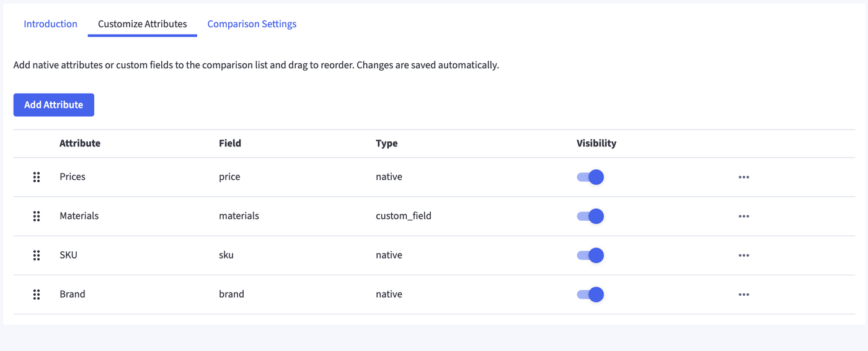868x351 pixels.
Task: Click the drag handle for SKU row
Action: pyautogui.click(x=37, y=255)
